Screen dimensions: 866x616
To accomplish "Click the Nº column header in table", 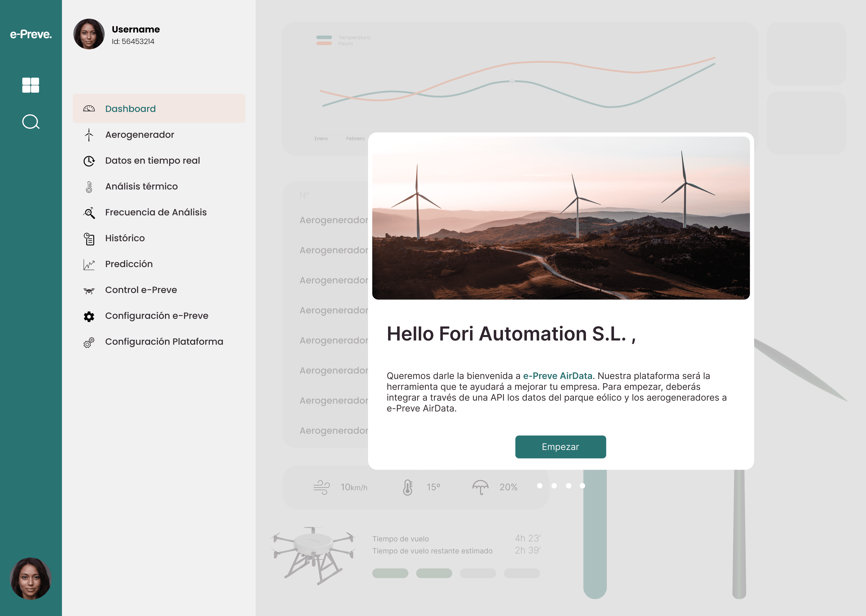I will [x=304, y=195].
